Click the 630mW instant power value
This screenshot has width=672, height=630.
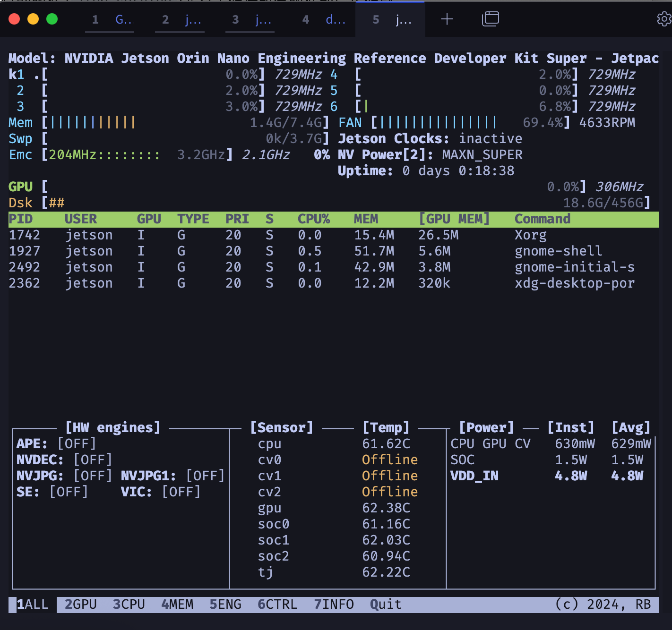(575, 444)
